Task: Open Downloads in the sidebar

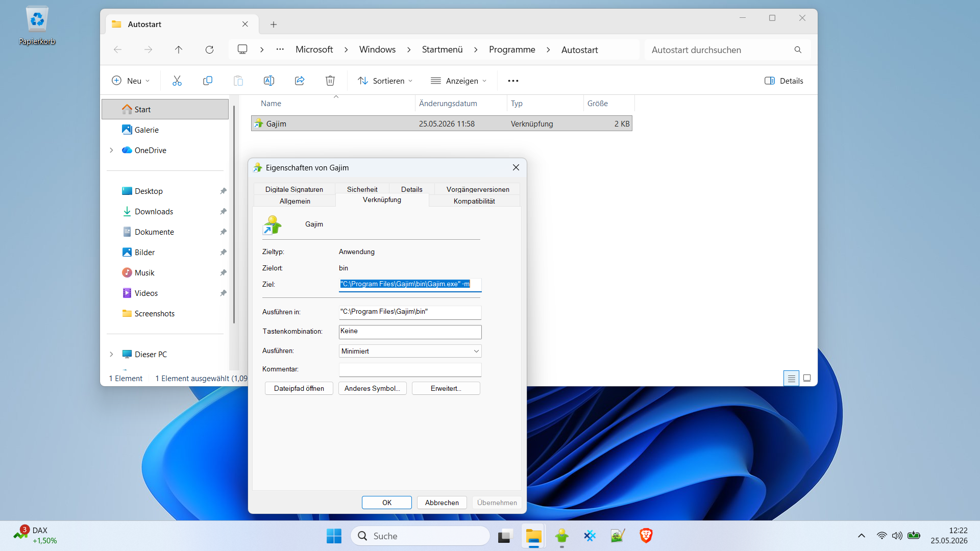Action: (x=154, y=211)
